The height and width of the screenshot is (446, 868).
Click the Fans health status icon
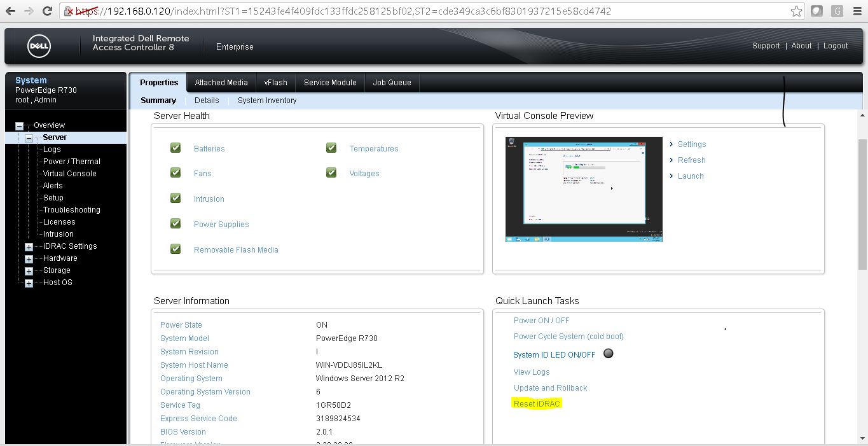click(x=175, y=172)
